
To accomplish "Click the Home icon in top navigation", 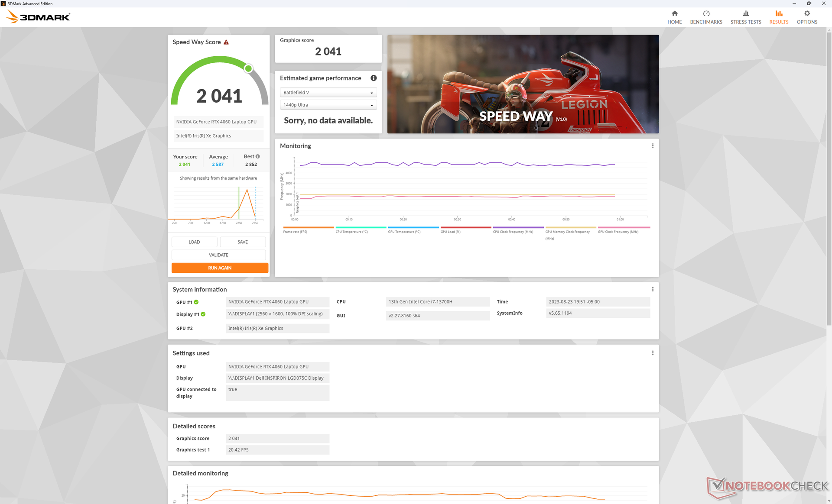I will (674, 13).
